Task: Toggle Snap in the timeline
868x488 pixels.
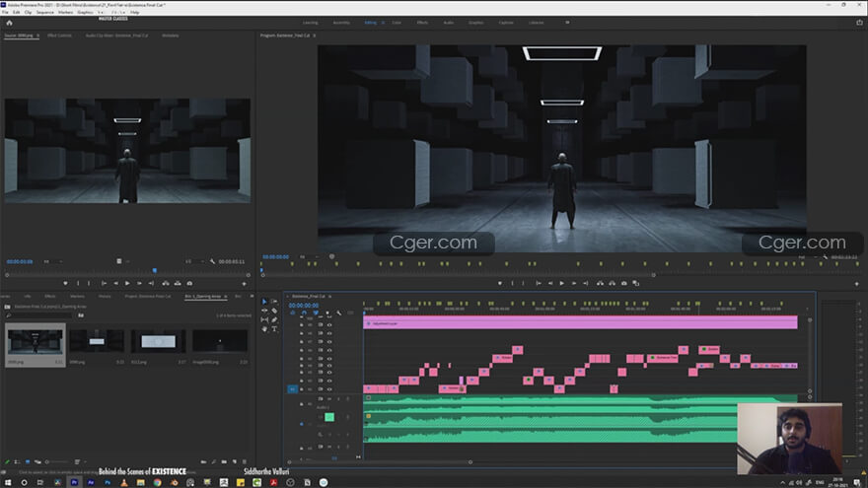Action: pos(304,314)
